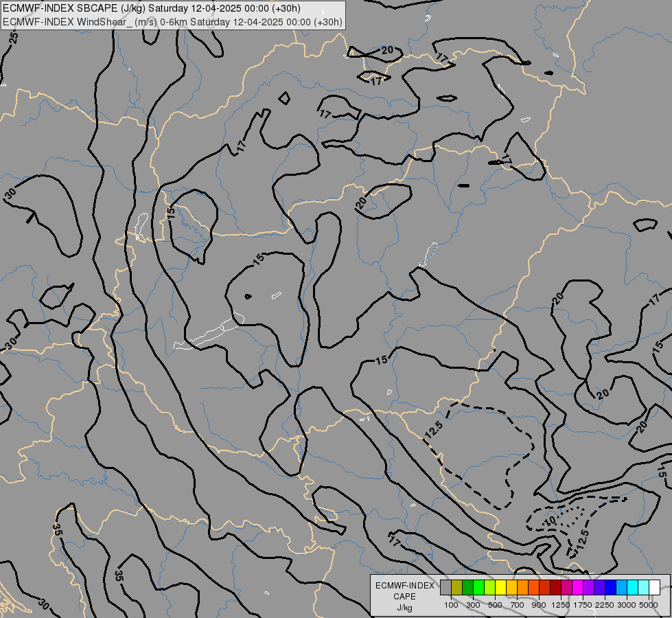Click the '500' legend value
This screenshot has height=618, width=672.
click(495, 605)
